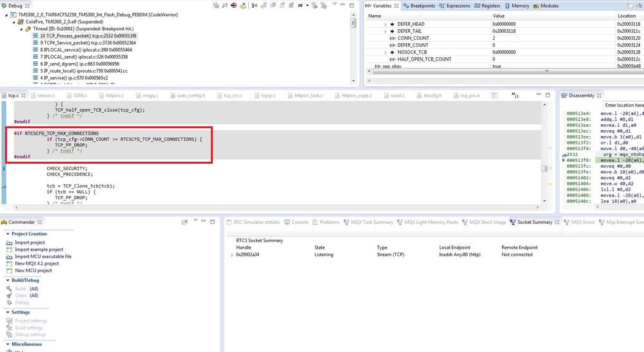
Task: Open the Problems tab
Action: (x=326, y=222)
